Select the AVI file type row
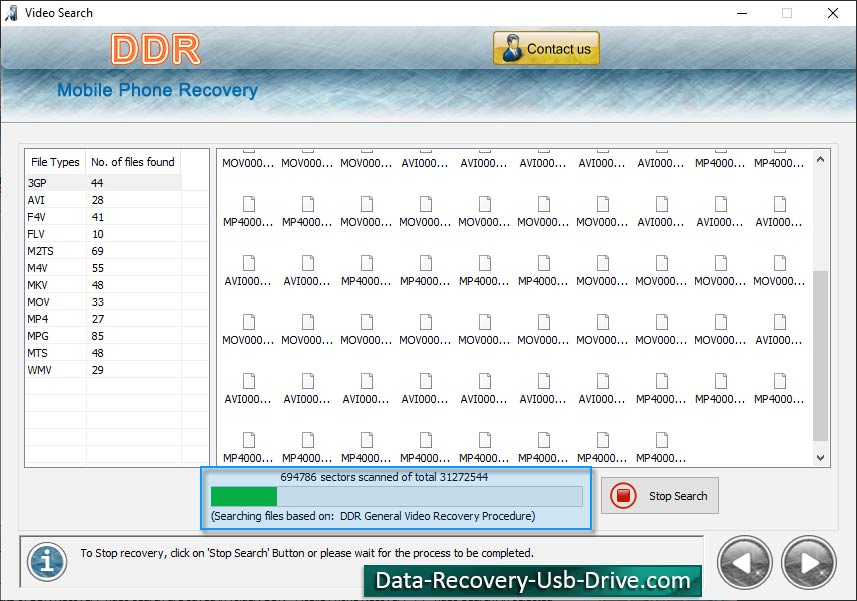This screenshot has height=601, width=857. tap(103, 200)
